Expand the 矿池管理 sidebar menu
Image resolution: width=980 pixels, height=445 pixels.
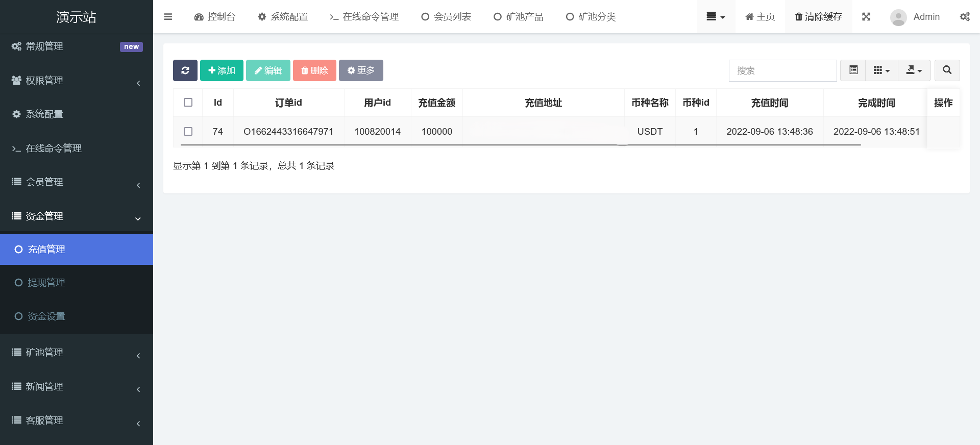tap(77, 353)
